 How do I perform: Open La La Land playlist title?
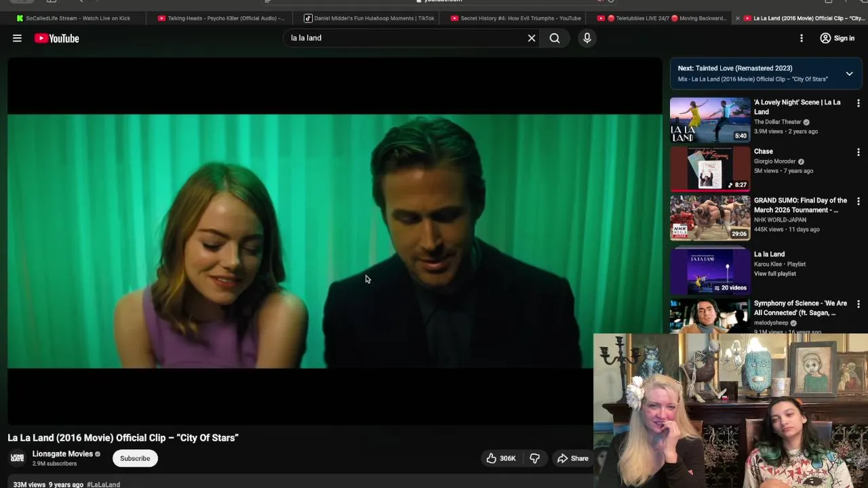click(x=769, y=254)
